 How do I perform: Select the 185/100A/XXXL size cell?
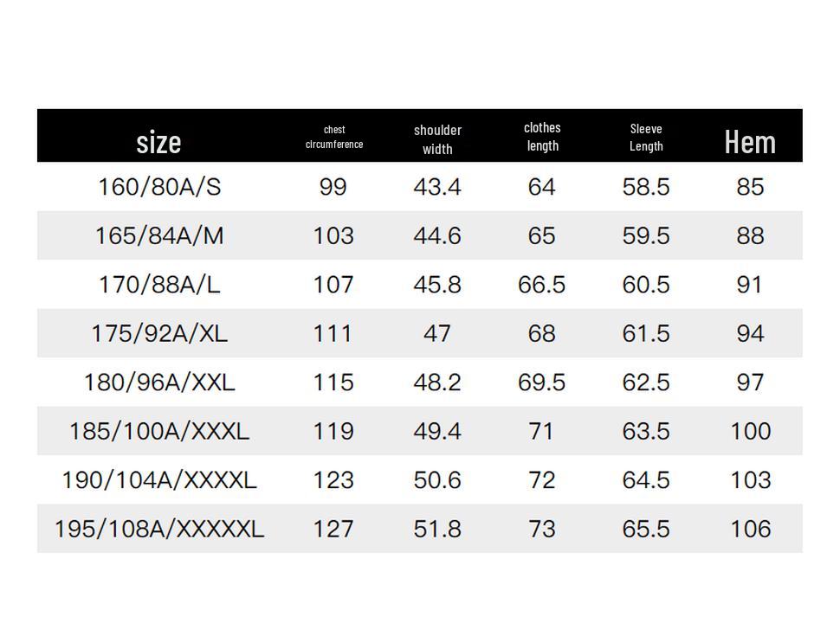click(159, 431)
